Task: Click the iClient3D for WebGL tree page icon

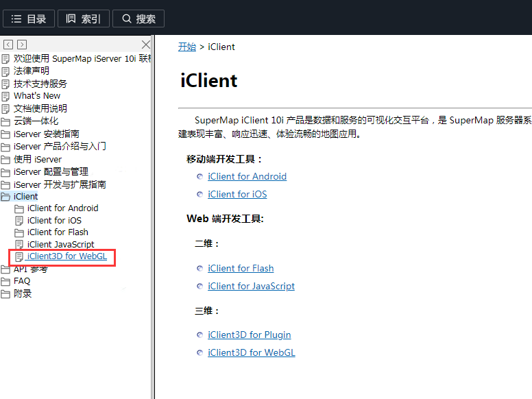Action: 19,257
